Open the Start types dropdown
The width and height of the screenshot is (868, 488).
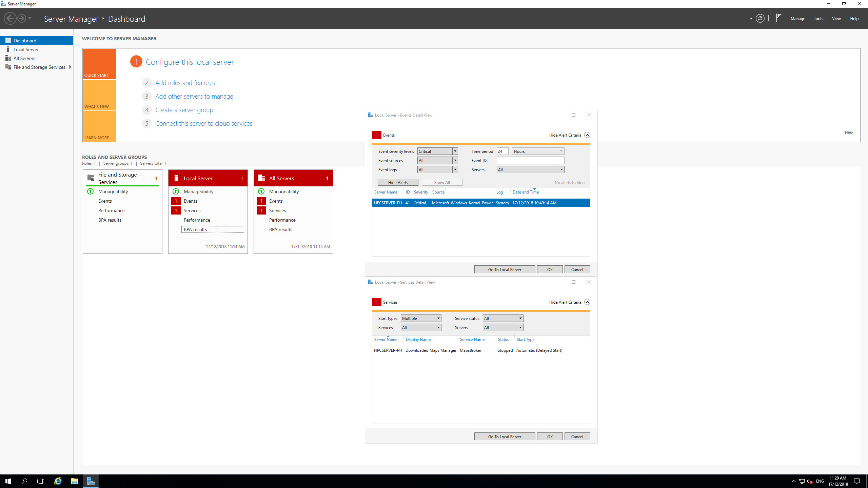pyautogui.click(x=421, y=318)
